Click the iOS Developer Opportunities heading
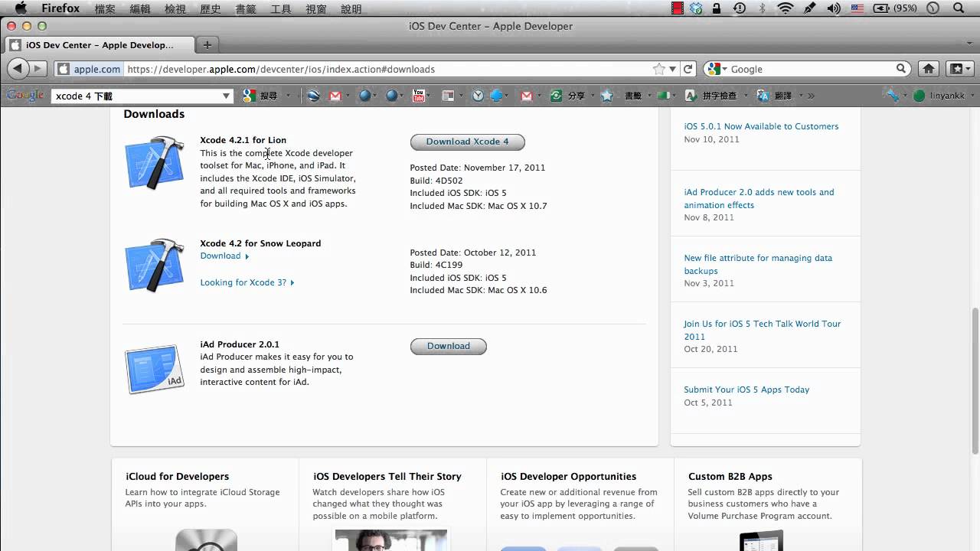980x551 pixels. pos(569,476)
